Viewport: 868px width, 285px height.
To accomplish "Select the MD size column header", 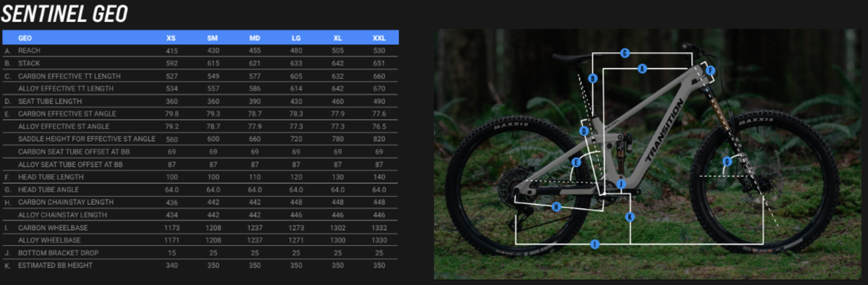I will 253,38.
